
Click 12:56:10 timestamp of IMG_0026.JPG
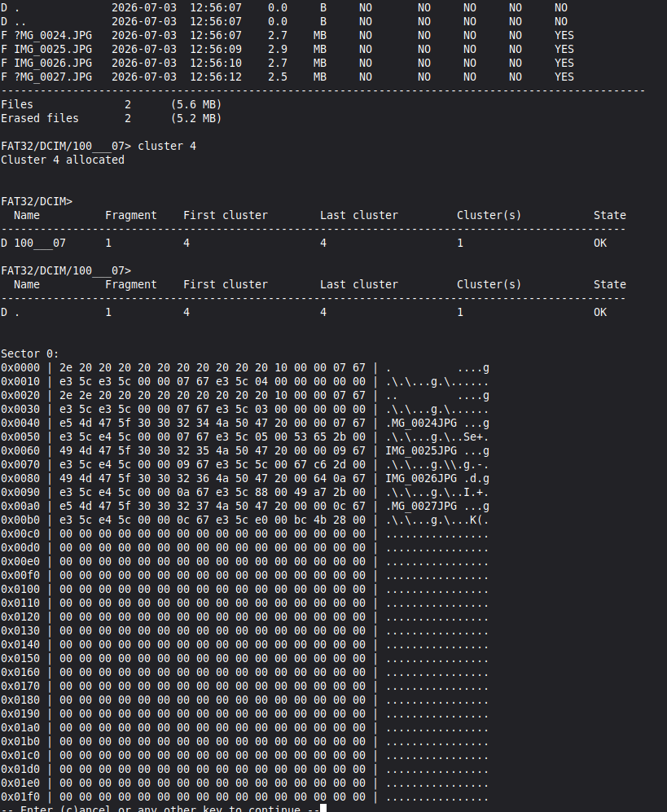click(x=216, y=64)
